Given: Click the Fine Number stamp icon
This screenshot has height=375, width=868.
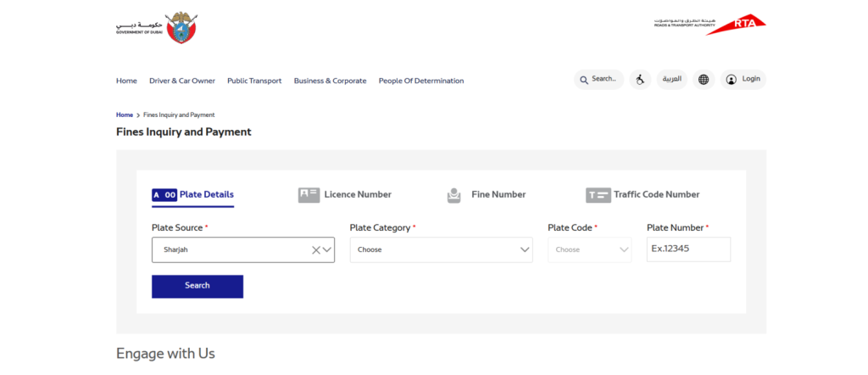Looking at the screenshot, I should tap(454, 195).
